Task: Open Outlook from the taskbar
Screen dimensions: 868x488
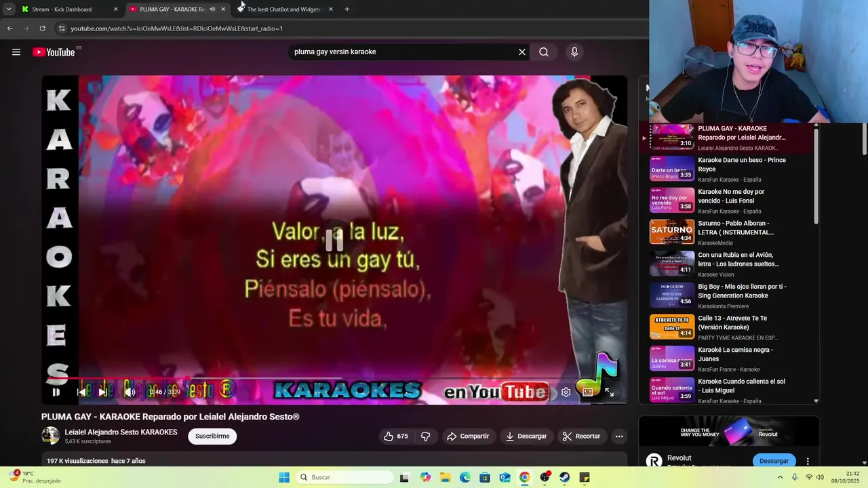Action: (505, 477)
